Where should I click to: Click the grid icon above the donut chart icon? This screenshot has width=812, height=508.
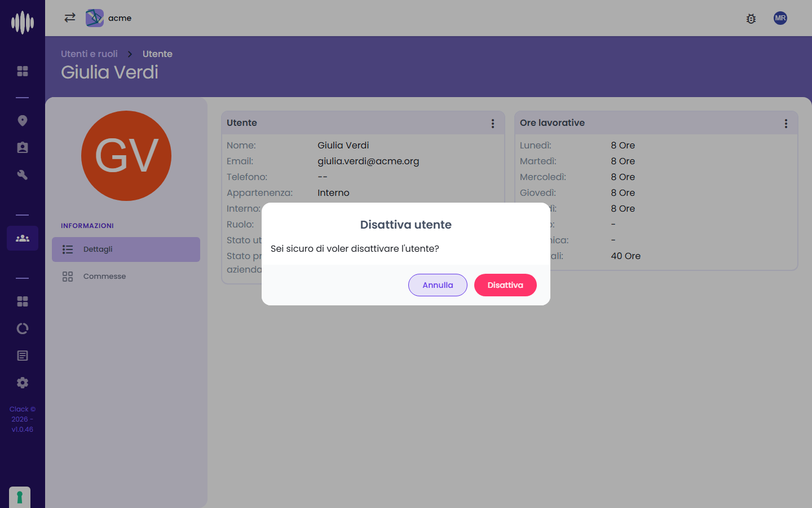[23, 301]
